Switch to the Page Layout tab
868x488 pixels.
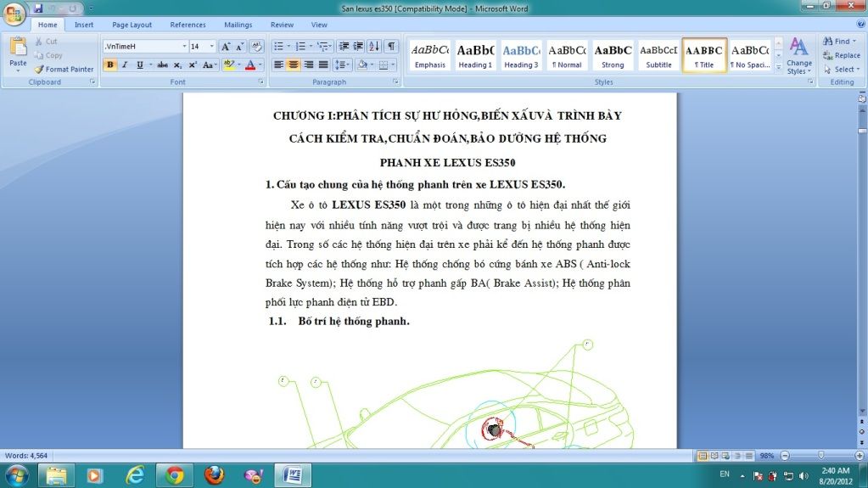(132, 25)
